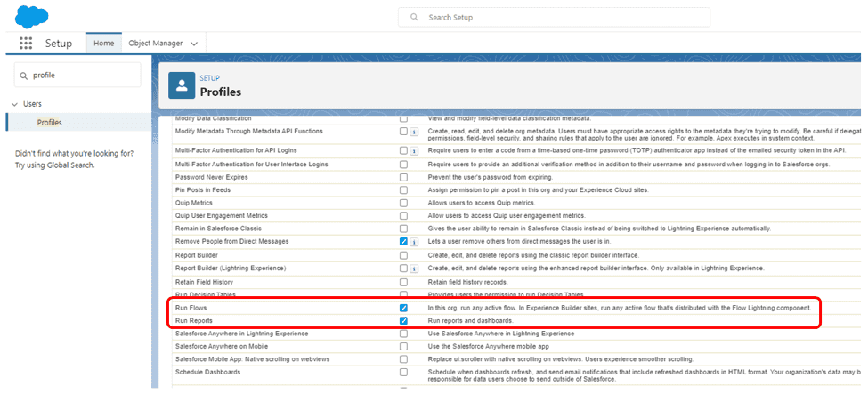
Task: Check Schedule Dashboards permission
Action: click(403, 373)
